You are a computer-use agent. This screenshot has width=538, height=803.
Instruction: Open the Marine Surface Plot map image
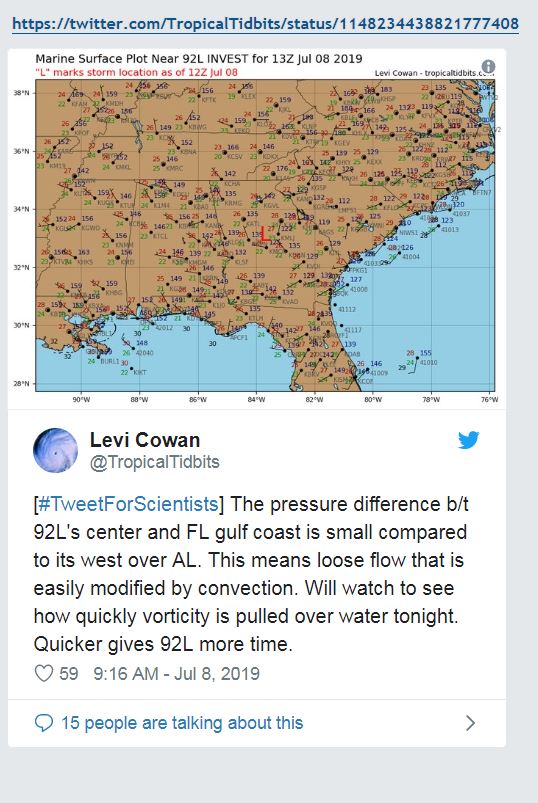[x=257, y=228]
